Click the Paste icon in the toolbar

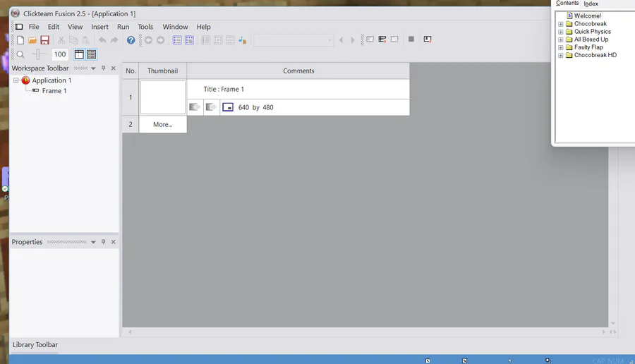(86, 40)
